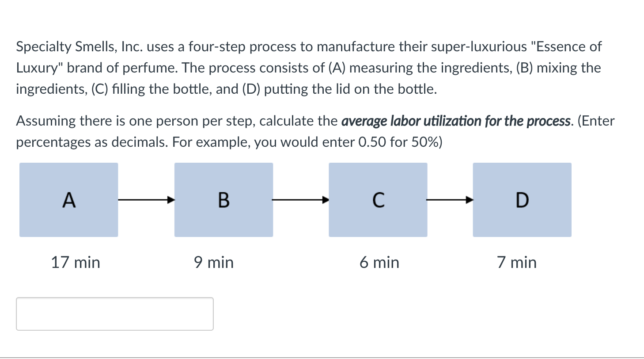Click the 6 min label under step C
Viewport: 644px width, 359px height.
coord(380,262)
